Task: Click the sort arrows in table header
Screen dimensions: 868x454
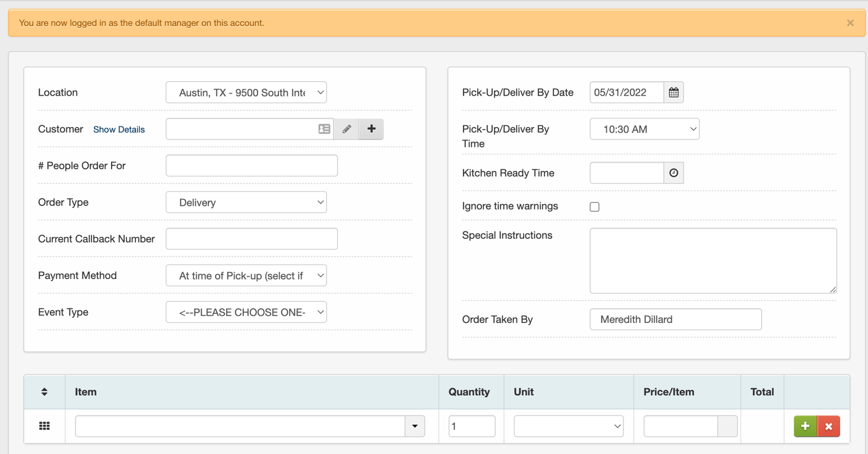Action: tap(45, 392)
